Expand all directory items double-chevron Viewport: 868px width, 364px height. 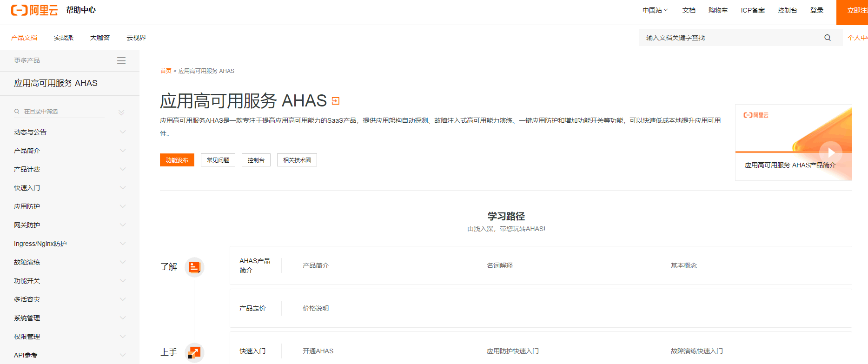pyautogui.click(x=121, y=112)
